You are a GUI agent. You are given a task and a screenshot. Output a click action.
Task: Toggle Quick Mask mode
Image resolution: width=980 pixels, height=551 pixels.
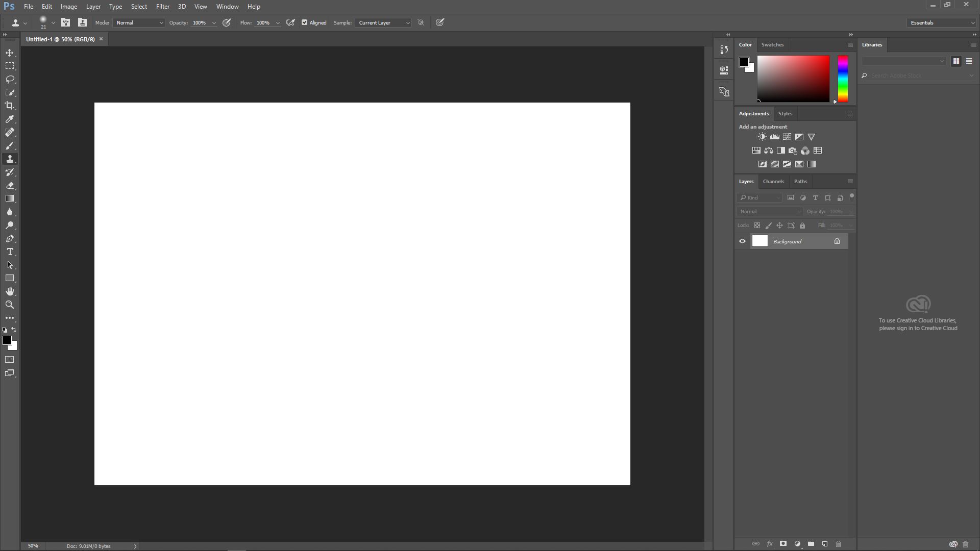[10, 360]
